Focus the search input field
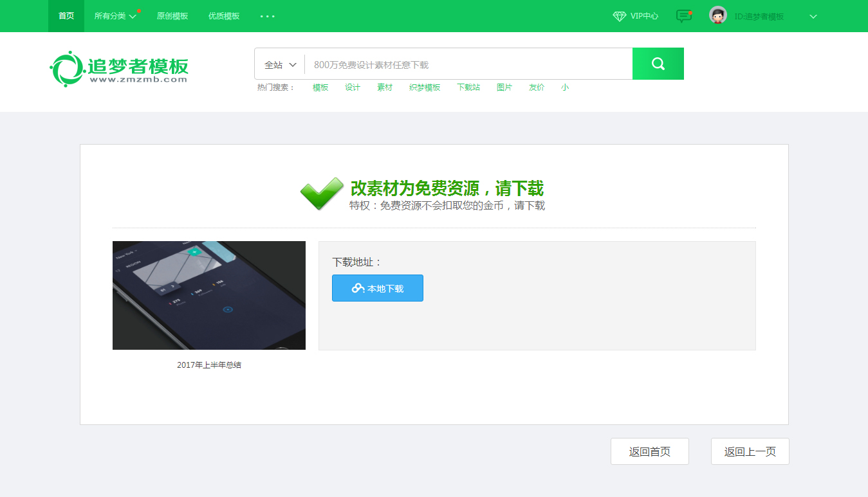Image resolution: width=868 pixels, height=497 pixels. pos(468,64)
